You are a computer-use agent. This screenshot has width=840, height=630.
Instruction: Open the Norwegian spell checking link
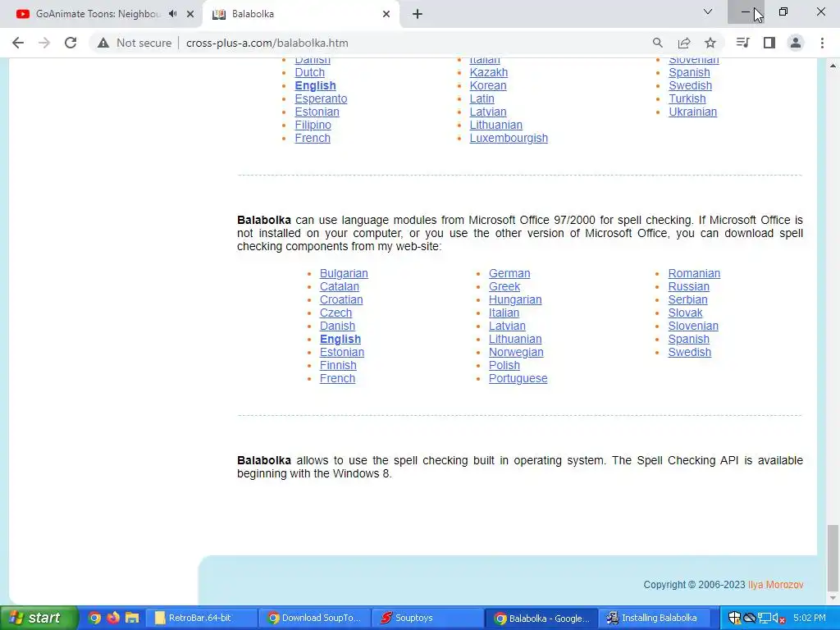pos(516,352)
